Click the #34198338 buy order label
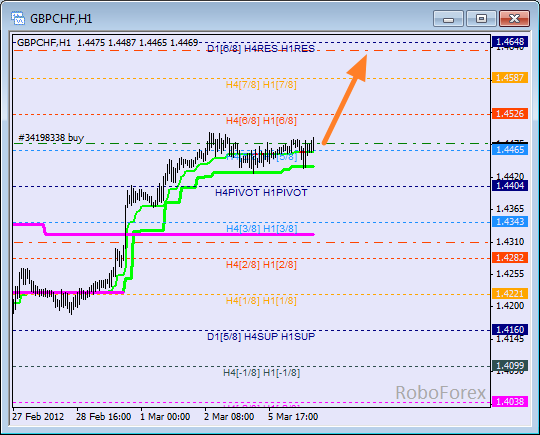540x435 pixels. (x=51, y=138)
